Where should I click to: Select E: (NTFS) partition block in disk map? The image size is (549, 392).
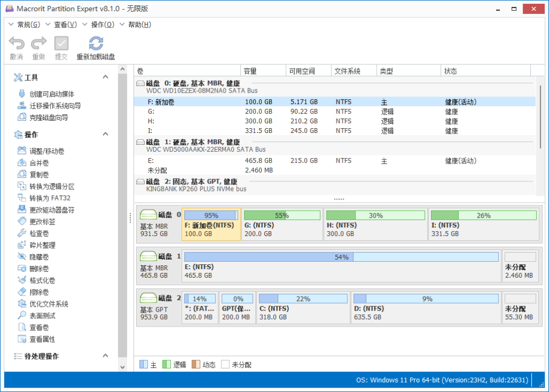342,266
